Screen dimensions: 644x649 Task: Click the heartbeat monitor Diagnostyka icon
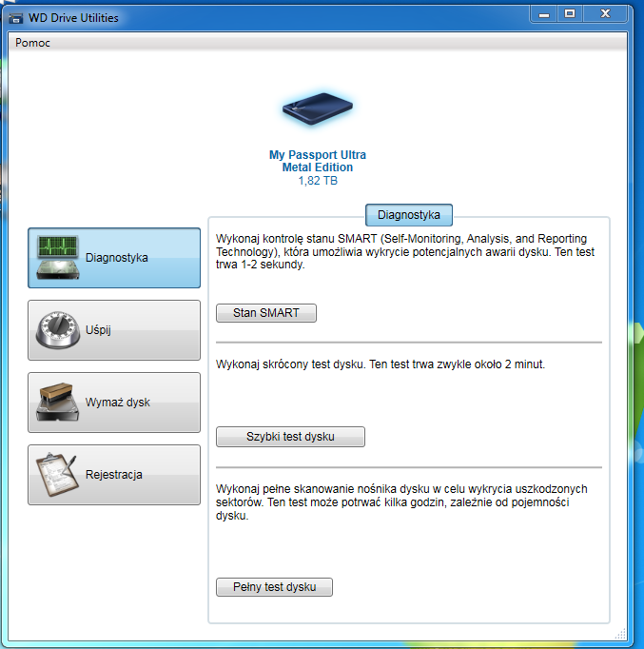(x=57, y=257)
